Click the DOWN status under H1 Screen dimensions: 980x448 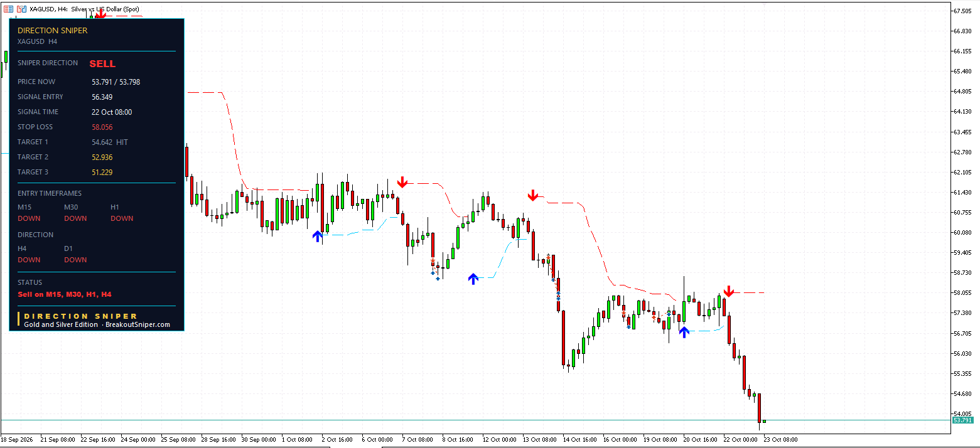pyautogui.click(x=122, y=218)
